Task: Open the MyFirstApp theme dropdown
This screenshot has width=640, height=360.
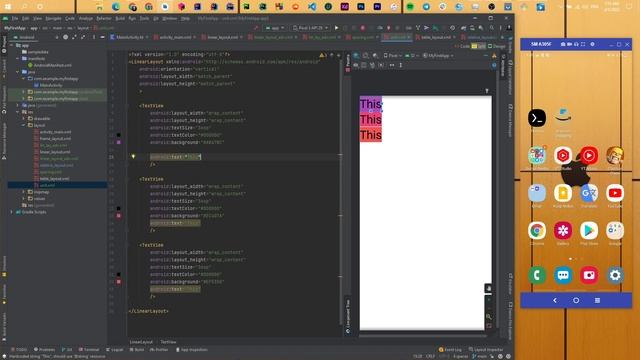Action: (438, 56)
